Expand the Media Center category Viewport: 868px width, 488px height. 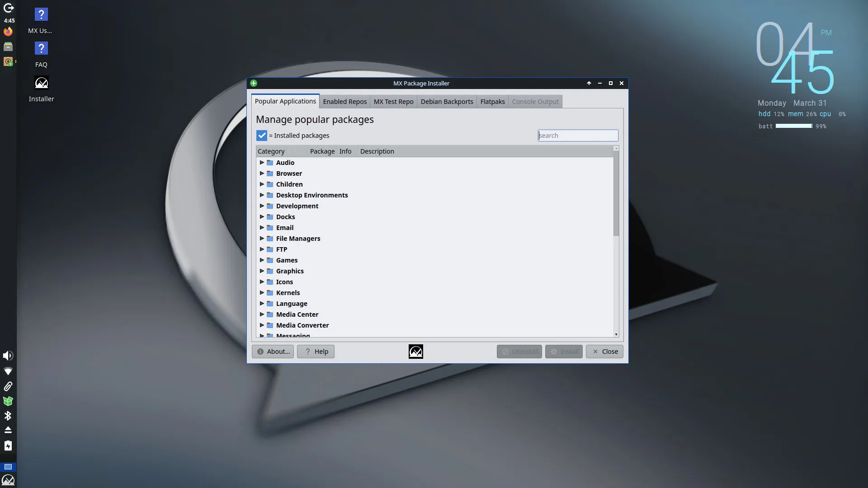coord(262,314)
